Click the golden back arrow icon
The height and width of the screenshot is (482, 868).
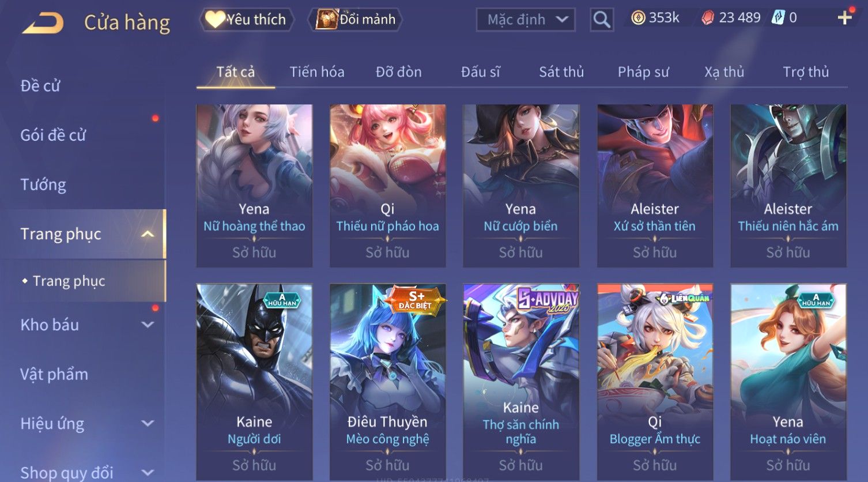click(x=43, y=23)
